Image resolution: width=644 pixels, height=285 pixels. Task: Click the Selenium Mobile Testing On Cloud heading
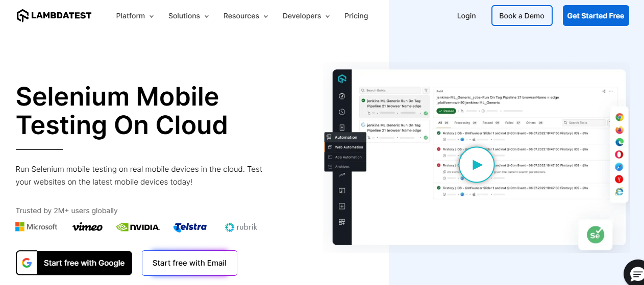[121, 111]
